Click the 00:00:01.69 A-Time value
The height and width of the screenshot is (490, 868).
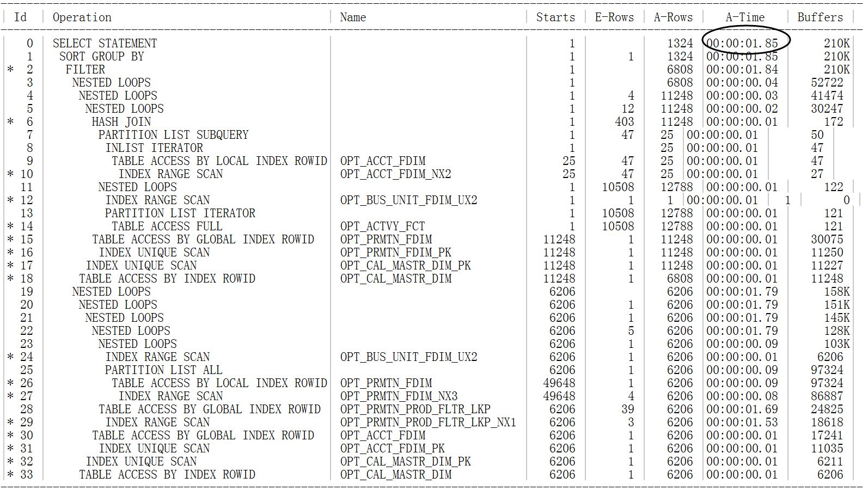(742, 409)
